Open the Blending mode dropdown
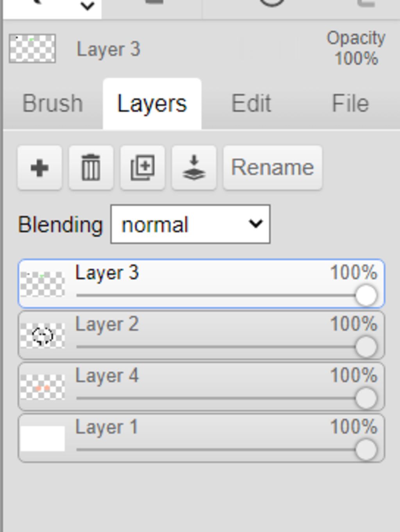 (190, 224)
